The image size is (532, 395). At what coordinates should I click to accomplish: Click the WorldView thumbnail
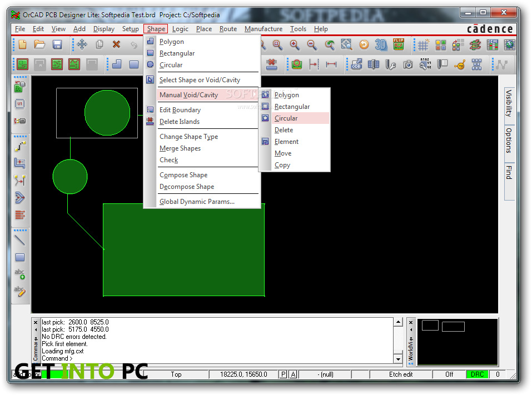tap(458, 342)
